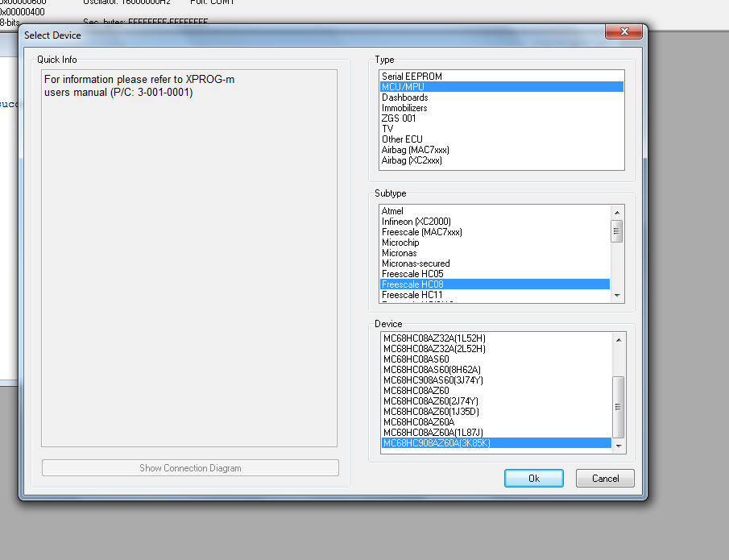729x560 pixels.
Task: Click Device list scroll up arrow
Action: point(619,340)
